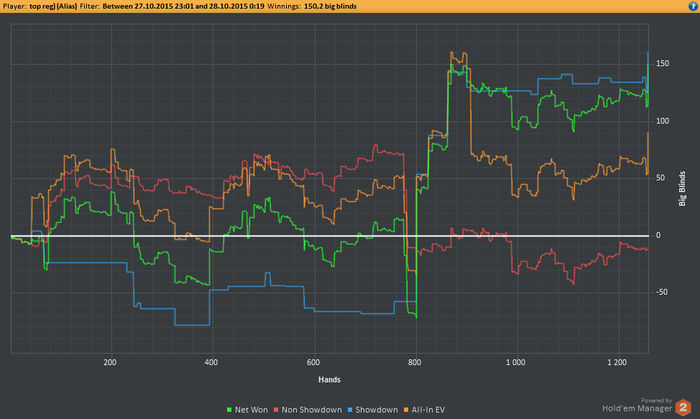Toggle the Non Showdown legend swatch

pos(276,410)
